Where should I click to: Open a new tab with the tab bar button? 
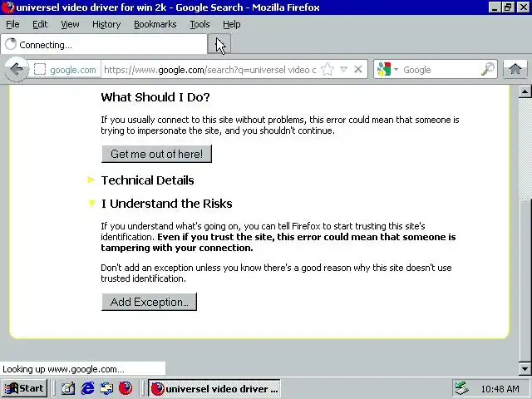(x=219, y=44)
